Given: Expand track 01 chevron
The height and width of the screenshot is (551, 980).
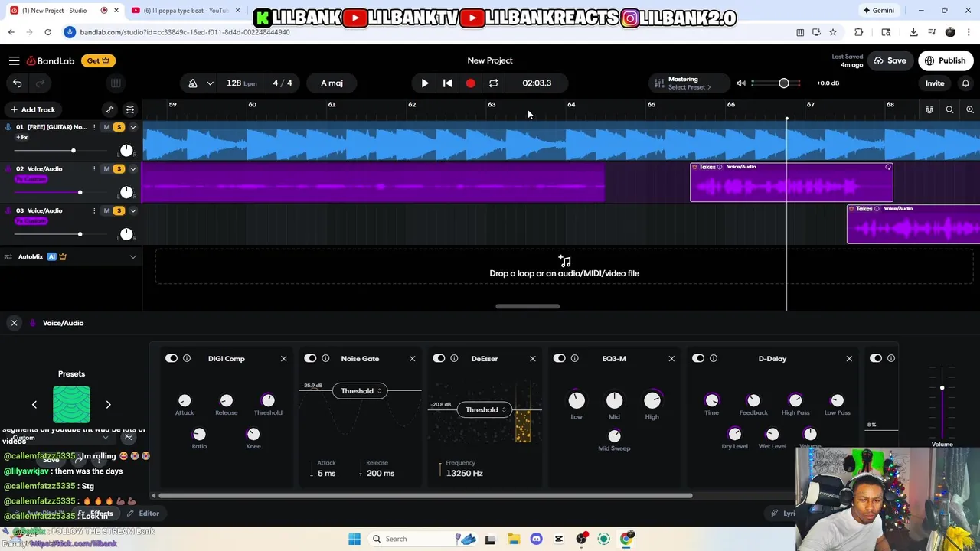Looking at the screenshot, I should (133, 126).
